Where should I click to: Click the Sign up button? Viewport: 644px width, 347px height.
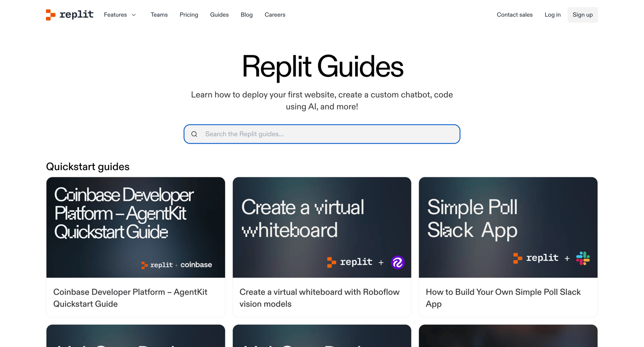583,15
